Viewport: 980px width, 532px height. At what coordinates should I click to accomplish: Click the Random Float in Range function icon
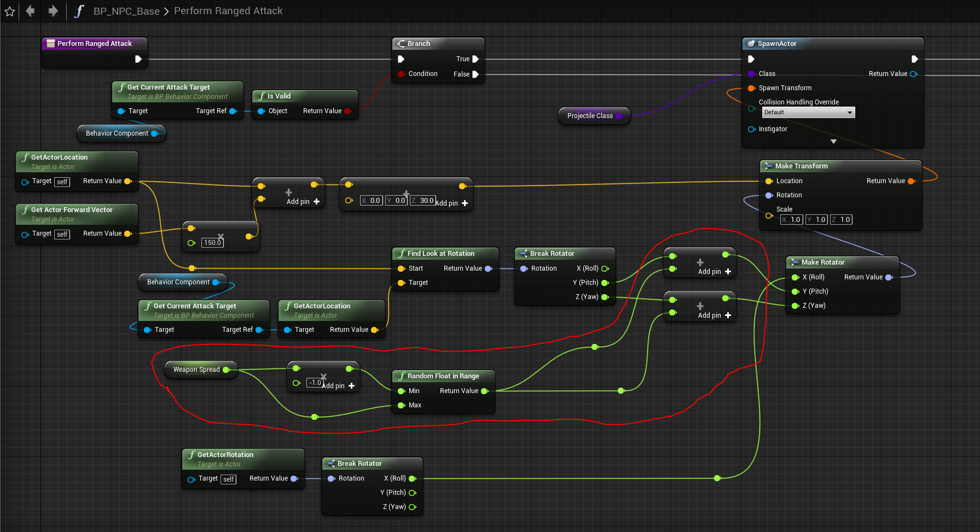point(401,376)
